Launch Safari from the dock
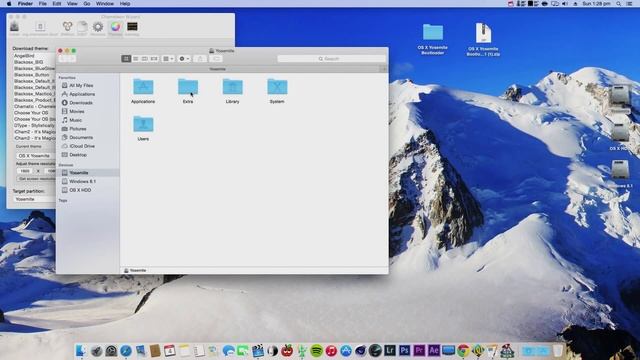 pos(126,350)
